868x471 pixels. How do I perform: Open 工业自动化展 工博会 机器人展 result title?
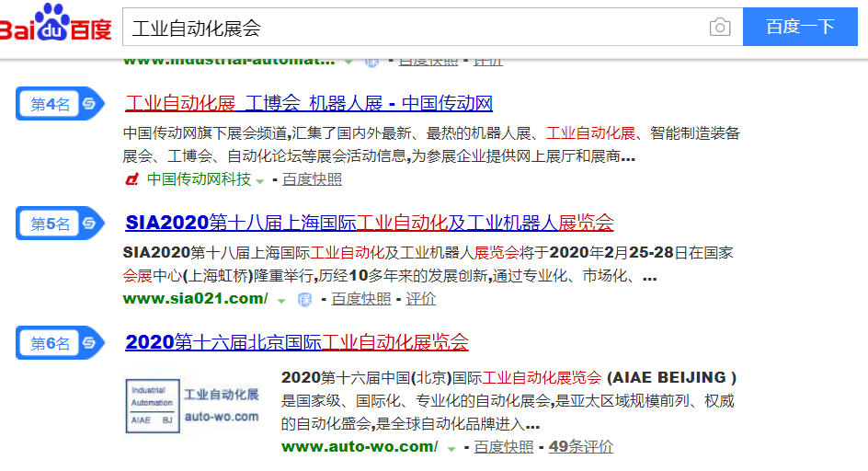click(x=309, y=103)
